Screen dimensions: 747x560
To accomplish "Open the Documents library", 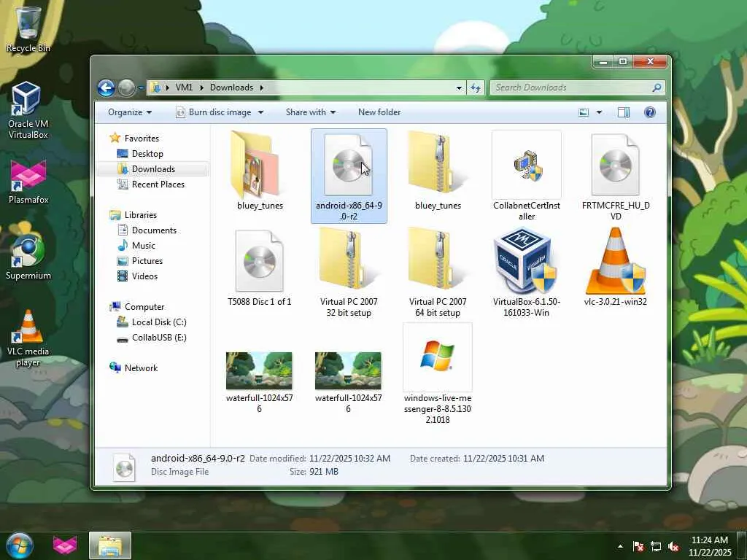I will click(154, 230).
